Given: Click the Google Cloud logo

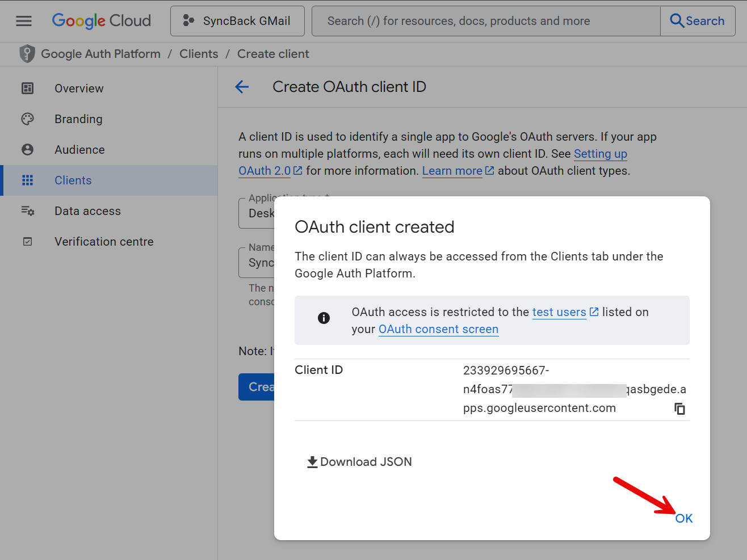Looking at the screenshot, I should coord(102,21).
